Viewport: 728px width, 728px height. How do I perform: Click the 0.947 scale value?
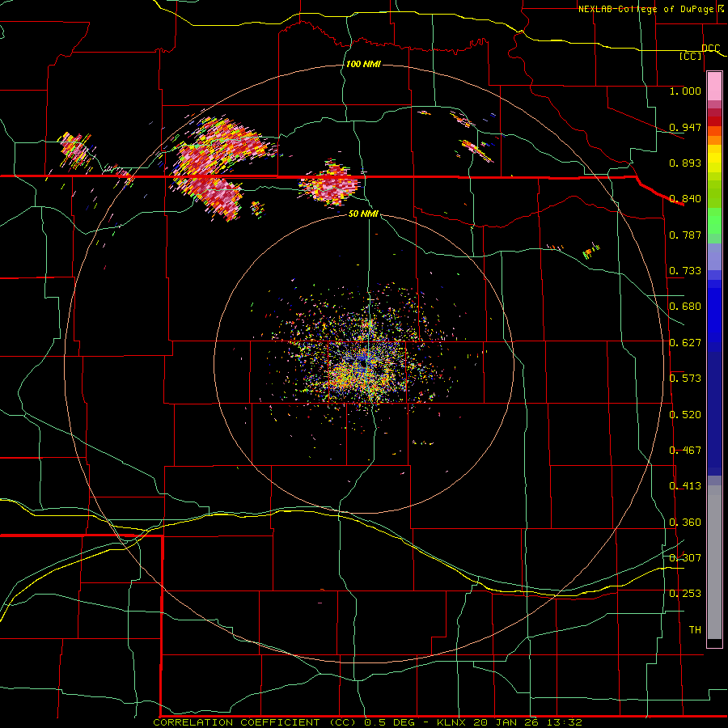point(685,127)
